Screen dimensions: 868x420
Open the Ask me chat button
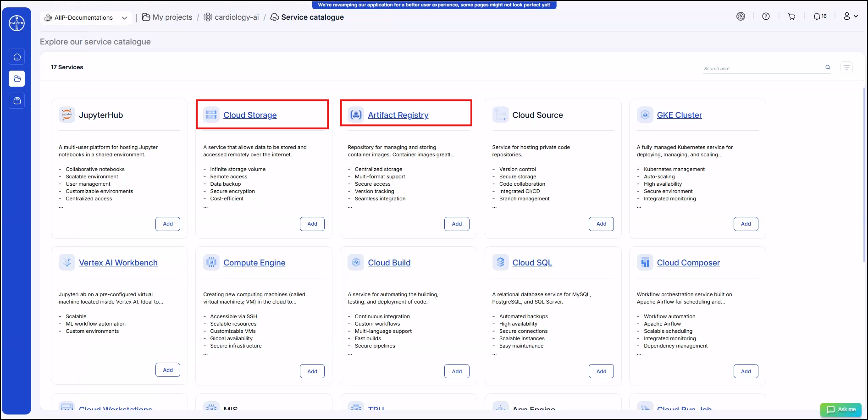coord(840,409)
